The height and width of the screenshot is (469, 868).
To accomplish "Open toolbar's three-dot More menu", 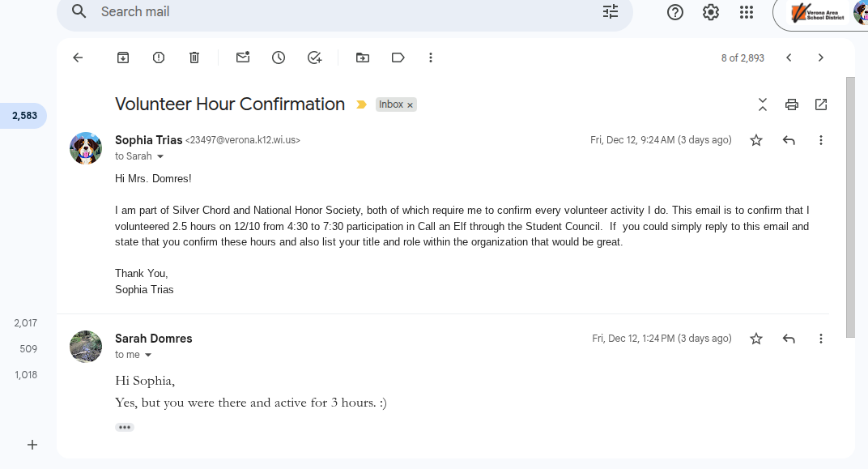I will coord(431,58).
